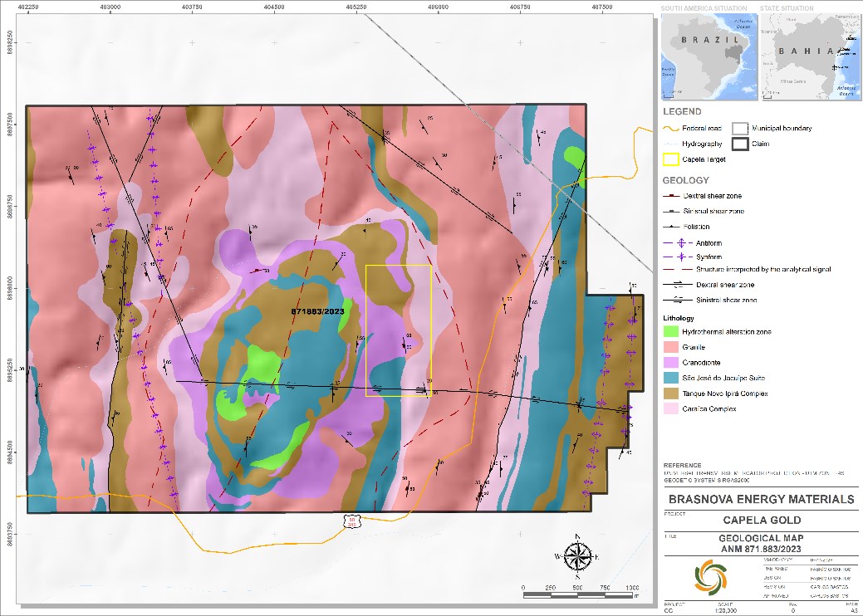The width and height of the screenshot is (863, 616).
Task: Click the 'Tanque Novo Ipirá Complex' label
Action: pyautogui.click(x=725, y=394)
